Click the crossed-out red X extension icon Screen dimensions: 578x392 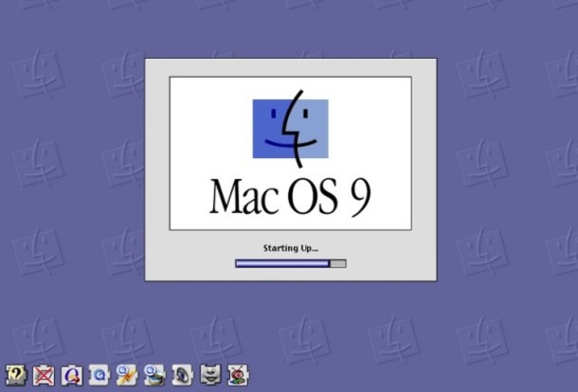tap(44, 376)
